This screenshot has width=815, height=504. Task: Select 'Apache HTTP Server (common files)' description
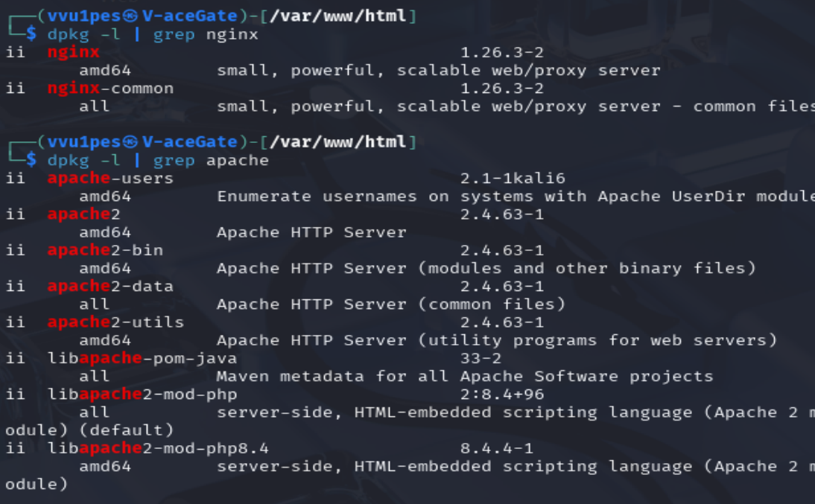pyautogui.click(x=391, y=304)
